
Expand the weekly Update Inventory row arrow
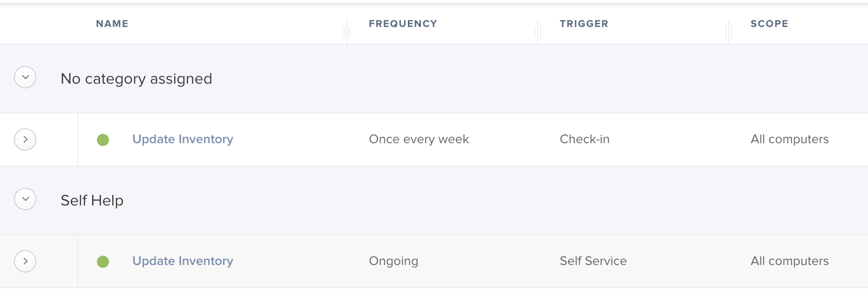(x=25, y=140)
